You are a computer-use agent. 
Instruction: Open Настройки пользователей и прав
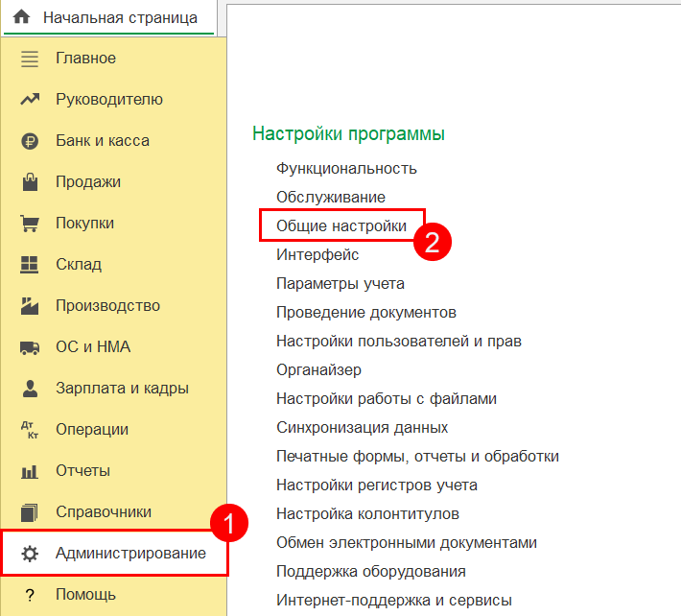pos(399,341)
